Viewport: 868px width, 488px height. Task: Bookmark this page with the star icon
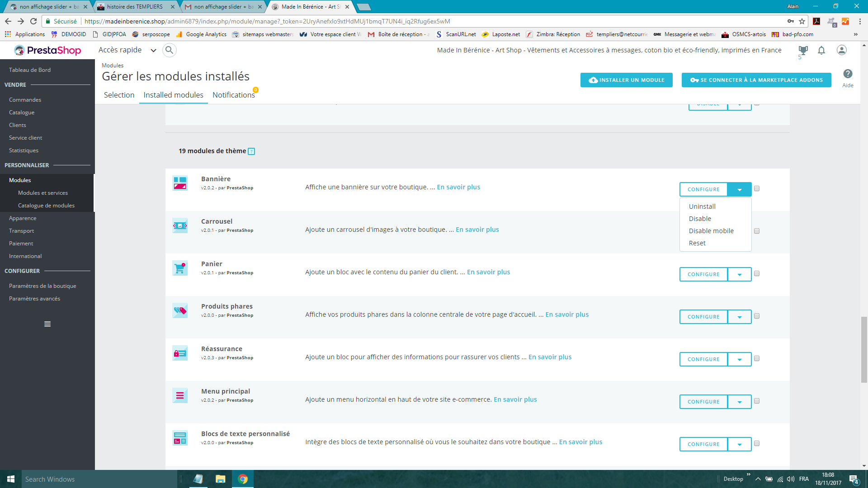point(802,21)
